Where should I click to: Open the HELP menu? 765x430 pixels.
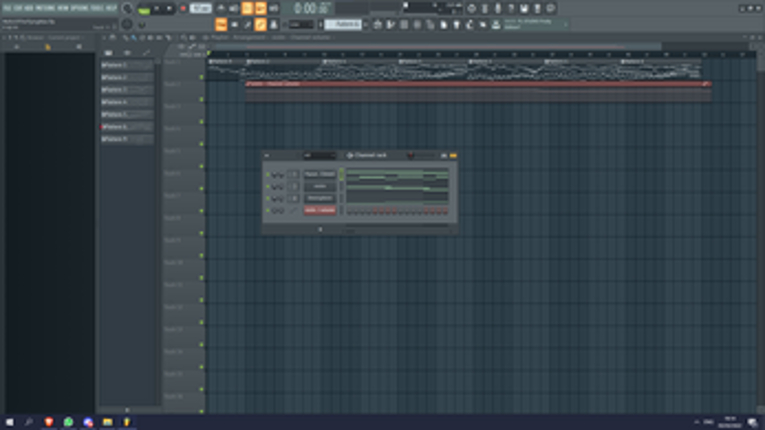coord(111,8)
